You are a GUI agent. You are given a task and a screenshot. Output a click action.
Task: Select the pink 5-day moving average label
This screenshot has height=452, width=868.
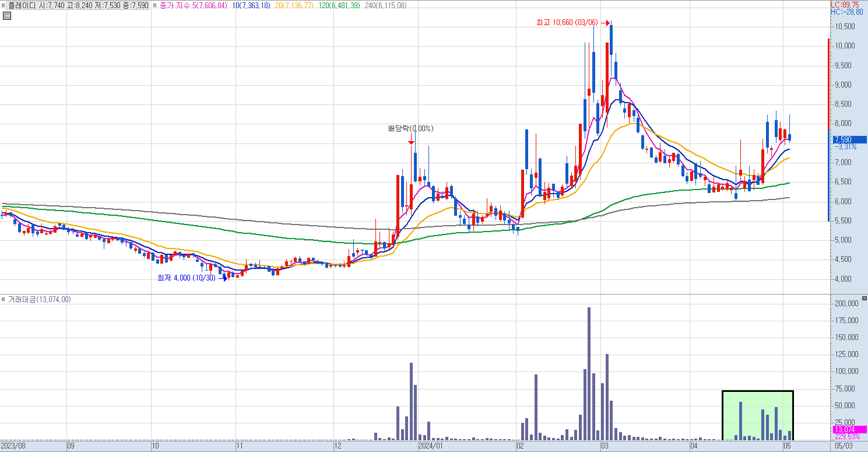(x=194, y=5)
